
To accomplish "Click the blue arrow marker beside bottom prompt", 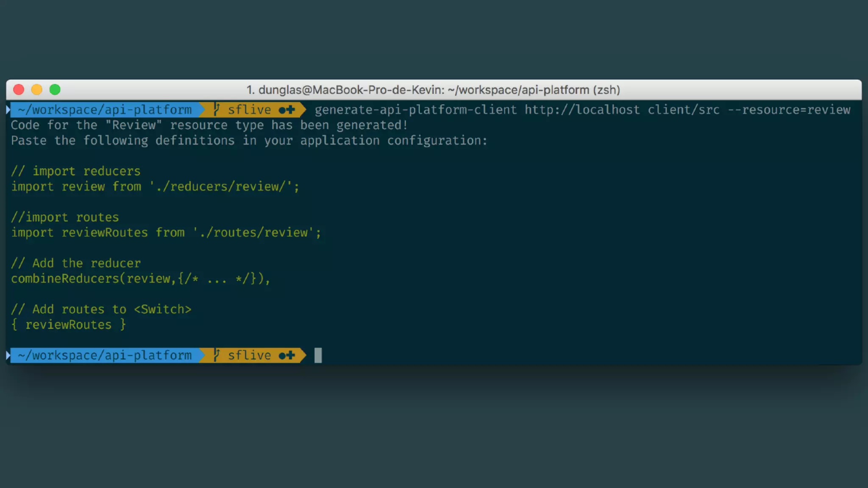I will (8, 355).
